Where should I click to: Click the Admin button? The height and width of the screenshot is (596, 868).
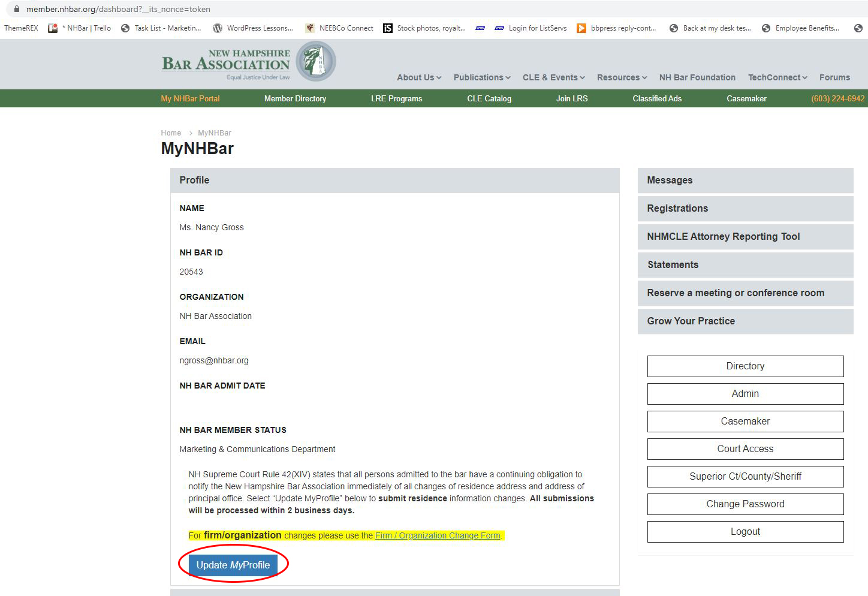click(x=745, y=394)
